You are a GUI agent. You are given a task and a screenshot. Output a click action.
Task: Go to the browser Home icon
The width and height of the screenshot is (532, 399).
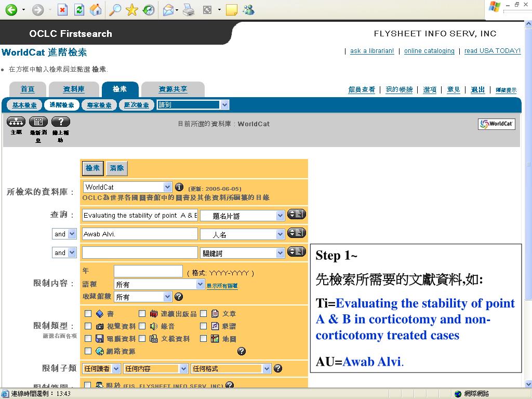[x=96, y=10]
